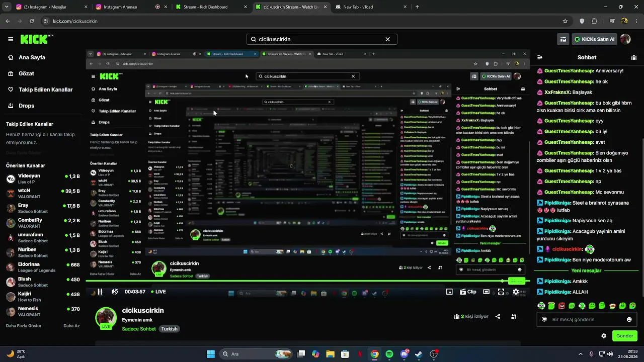Buy KICKs with Satın Al button
This screenshot has width=644, height=362.
pos(594,39)
